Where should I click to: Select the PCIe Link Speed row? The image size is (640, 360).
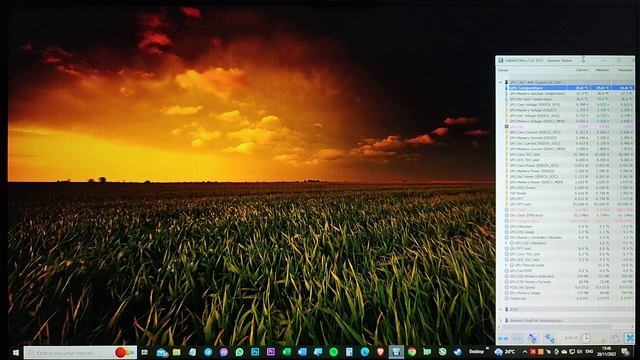[569, 287]
